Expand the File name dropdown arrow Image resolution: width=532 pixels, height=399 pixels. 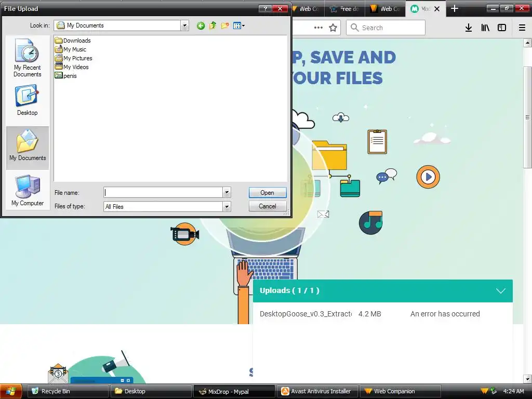tap(227, 192)
